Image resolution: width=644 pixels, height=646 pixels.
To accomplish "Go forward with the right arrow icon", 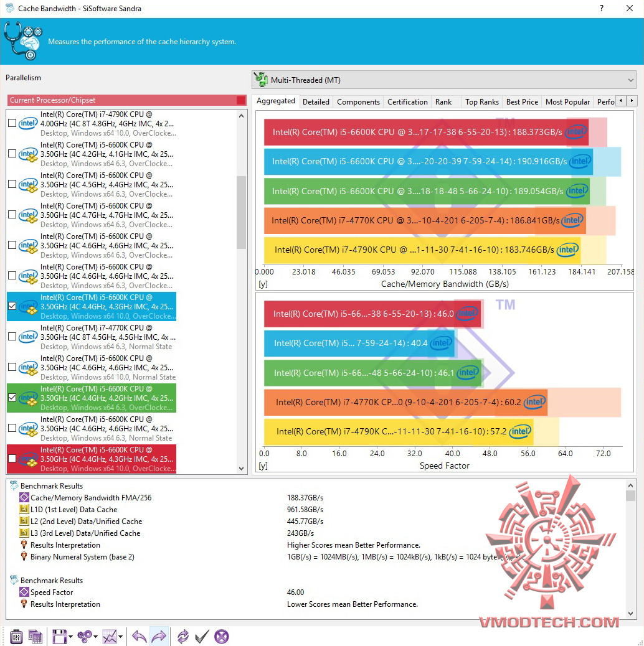I will pos(159,637).
